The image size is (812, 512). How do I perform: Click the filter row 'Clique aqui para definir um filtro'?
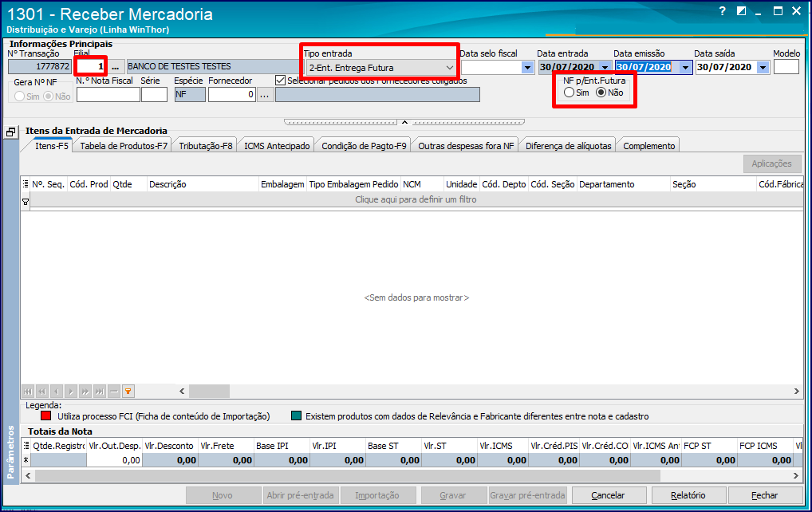[x=416, y=200]
